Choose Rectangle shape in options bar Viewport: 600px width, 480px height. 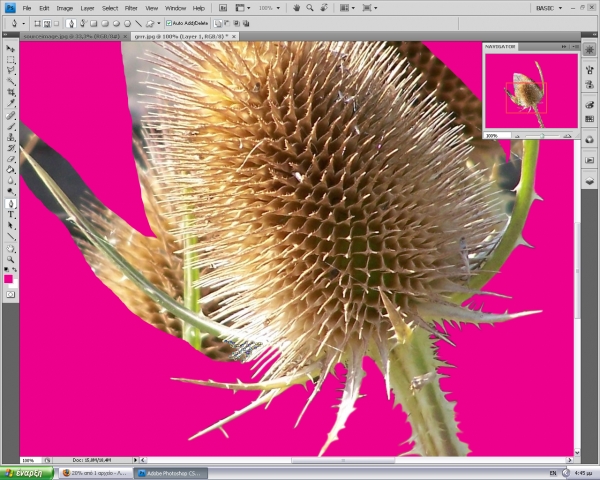(x=93, y=23)
